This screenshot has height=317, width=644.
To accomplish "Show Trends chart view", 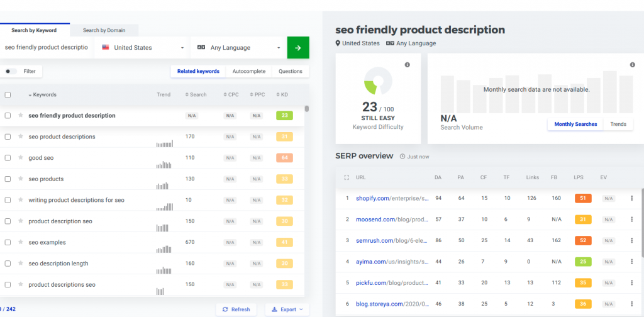I will [x=618, y=124].
